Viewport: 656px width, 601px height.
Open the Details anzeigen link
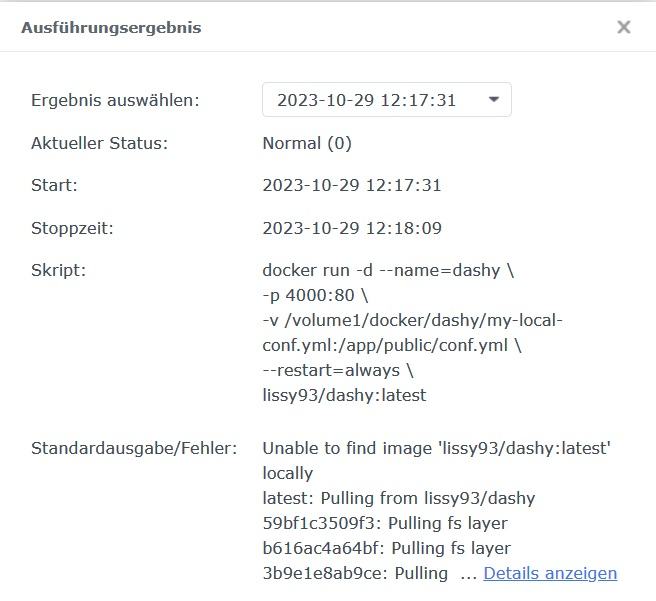[550, 573]
